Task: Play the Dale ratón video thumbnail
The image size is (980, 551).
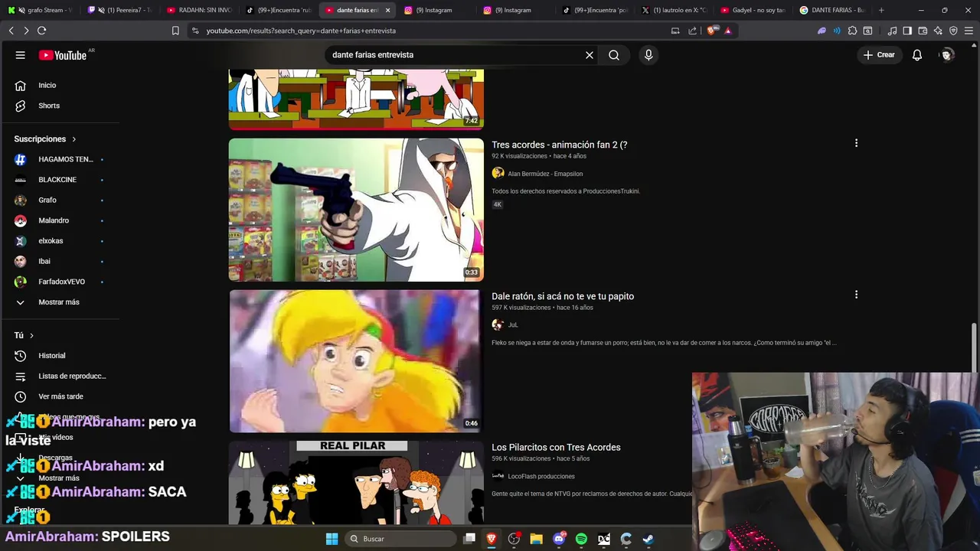Action: [x=356, y=361]
